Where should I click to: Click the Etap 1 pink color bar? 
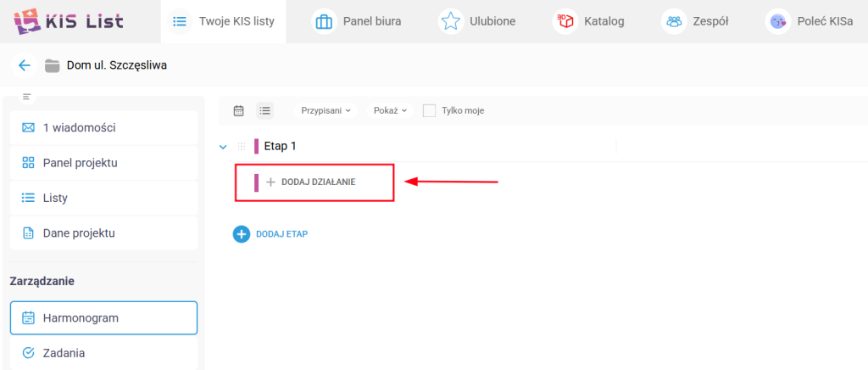tap(256, 146)
